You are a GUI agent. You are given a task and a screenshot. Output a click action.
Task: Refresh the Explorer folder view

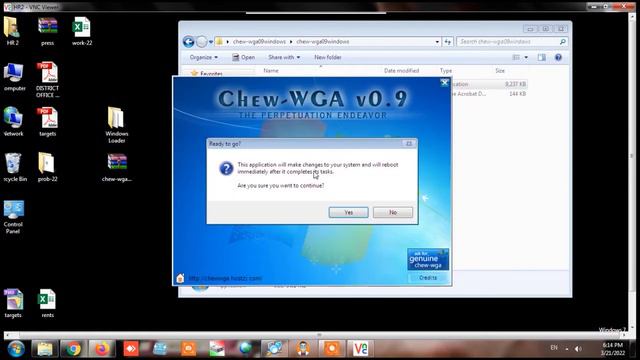448,42
